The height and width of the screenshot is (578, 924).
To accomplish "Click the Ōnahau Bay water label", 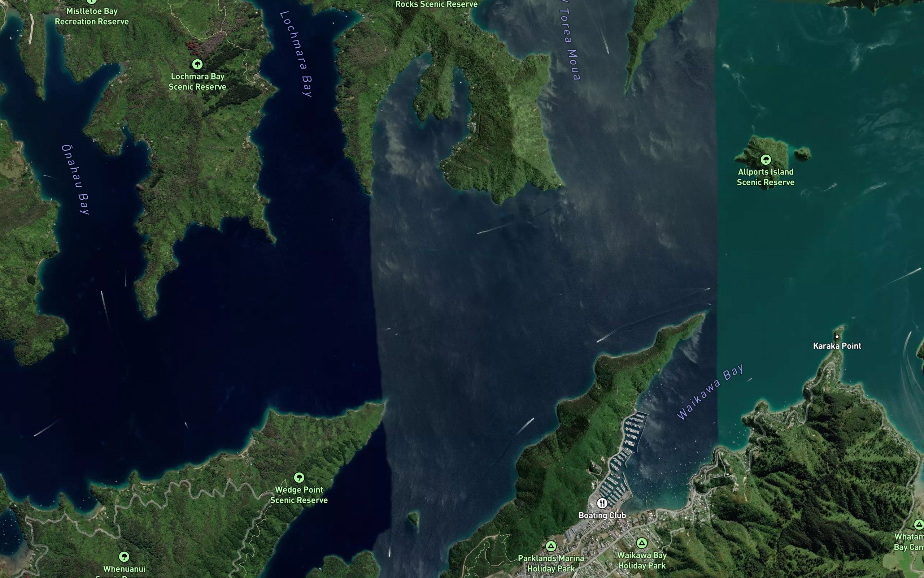I will click(75, 180).
